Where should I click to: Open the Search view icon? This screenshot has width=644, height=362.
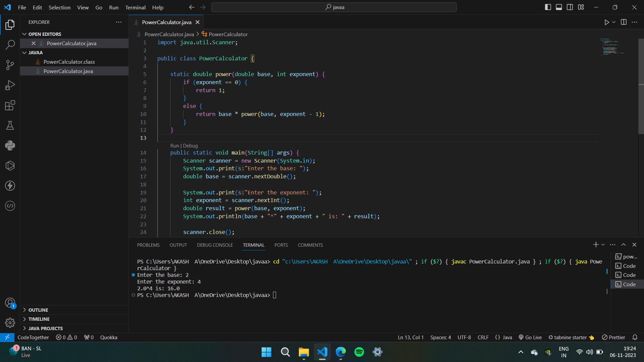(10, 45)
